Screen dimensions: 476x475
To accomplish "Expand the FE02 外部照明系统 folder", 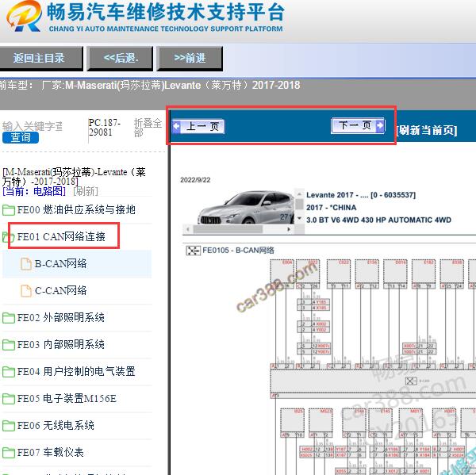I will 61,317.
